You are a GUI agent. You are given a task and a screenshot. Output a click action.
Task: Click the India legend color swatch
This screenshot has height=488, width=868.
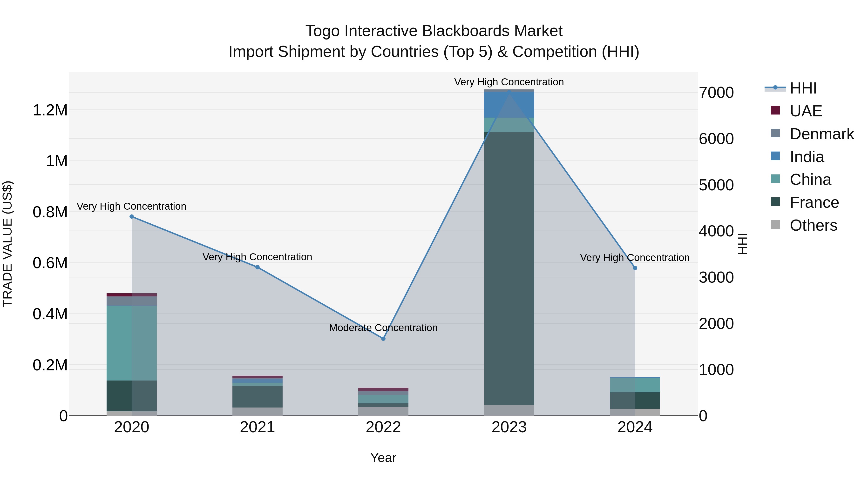[775, 156]
